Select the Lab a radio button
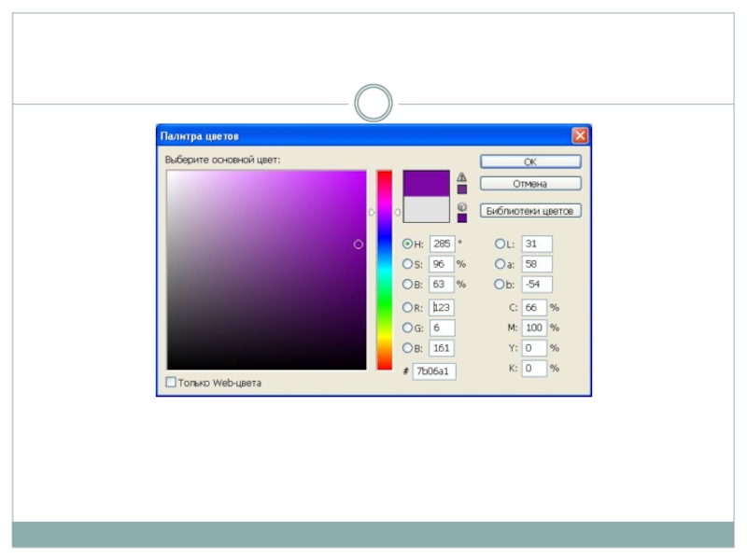 [x=500, y=264]
